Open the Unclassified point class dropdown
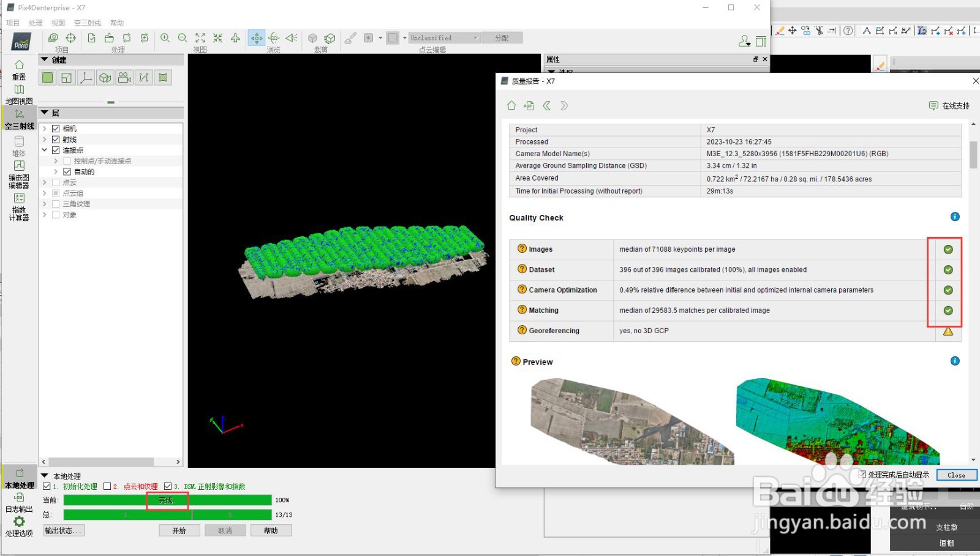980x556 pixels. [x=444, y=38]
